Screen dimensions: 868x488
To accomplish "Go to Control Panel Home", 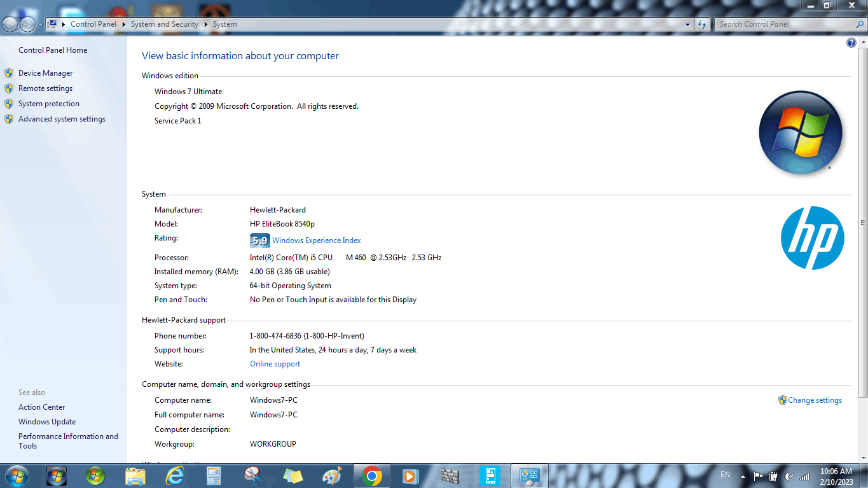I will [53, 50].
